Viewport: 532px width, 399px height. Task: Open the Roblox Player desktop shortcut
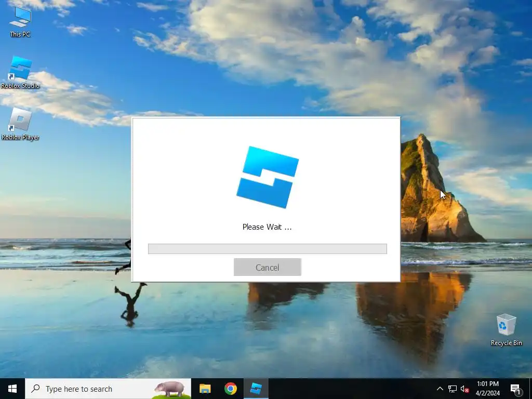[x=20, y=124]
